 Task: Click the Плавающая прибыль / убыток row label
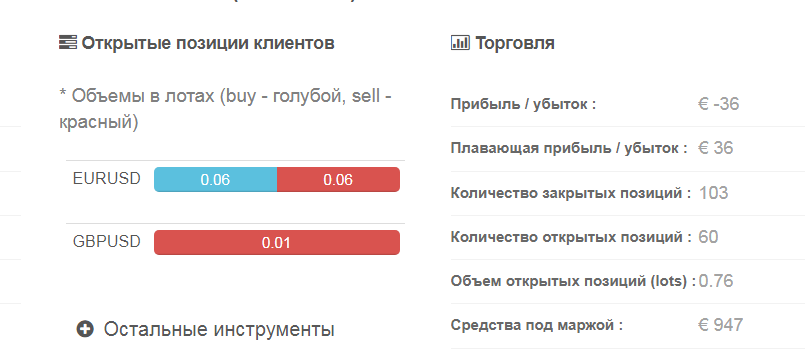coord(569,149)
